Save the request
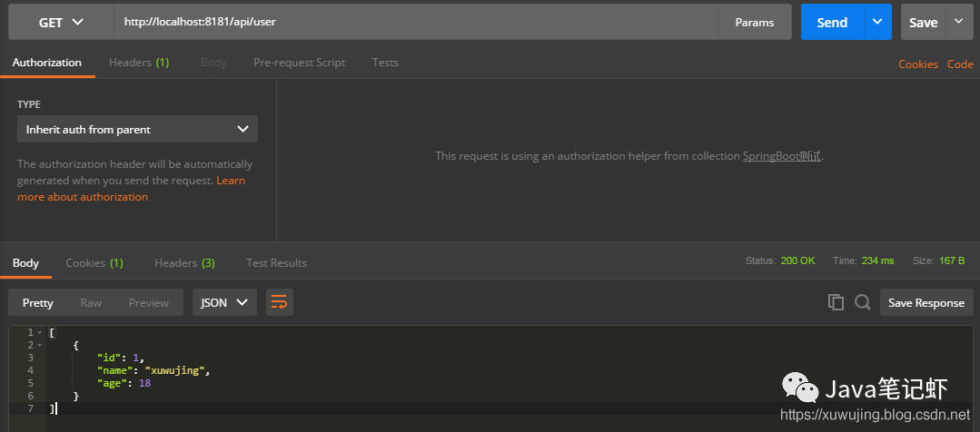Image resolution: width=980 pixels, height=432 pixels. click(x=923, y=22)
